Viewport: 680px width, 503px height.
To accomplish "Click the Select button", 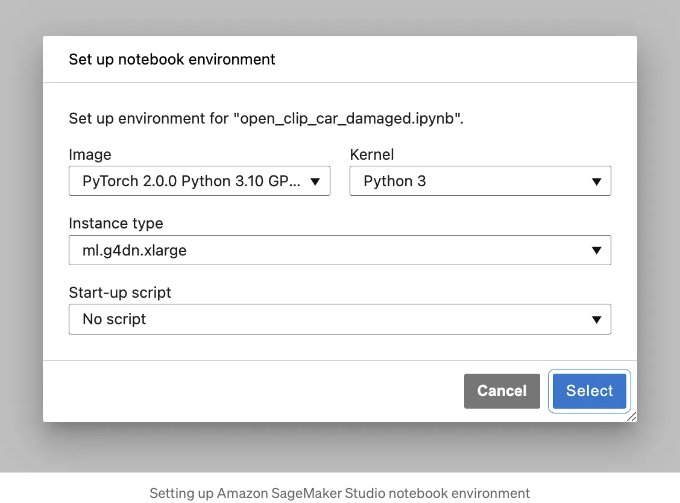I will coord(589,391).
